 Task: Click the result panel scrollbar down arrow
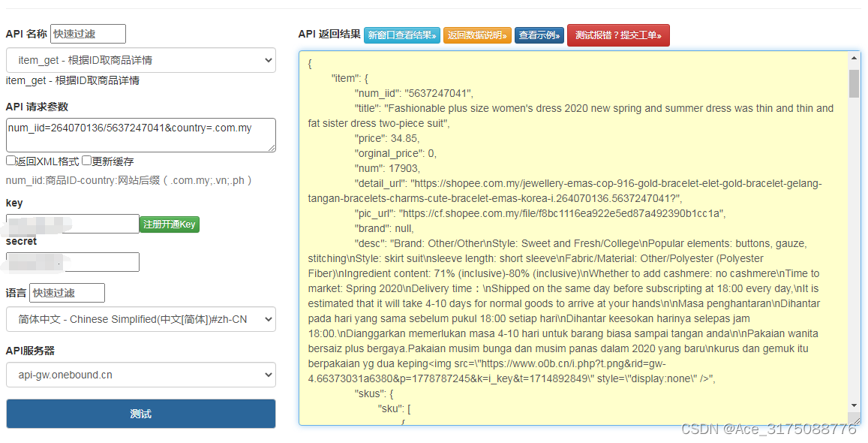point(854,405)
